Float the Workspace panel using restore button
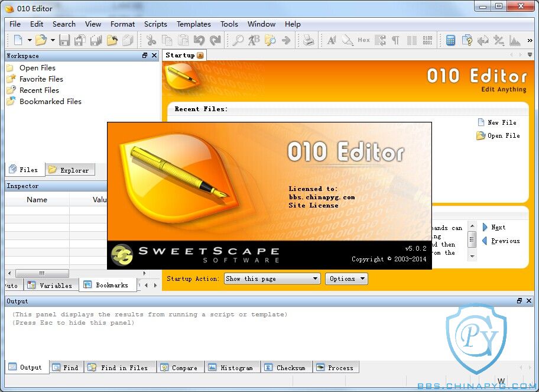This screenshot has width=539, height=392. point(145,56)
